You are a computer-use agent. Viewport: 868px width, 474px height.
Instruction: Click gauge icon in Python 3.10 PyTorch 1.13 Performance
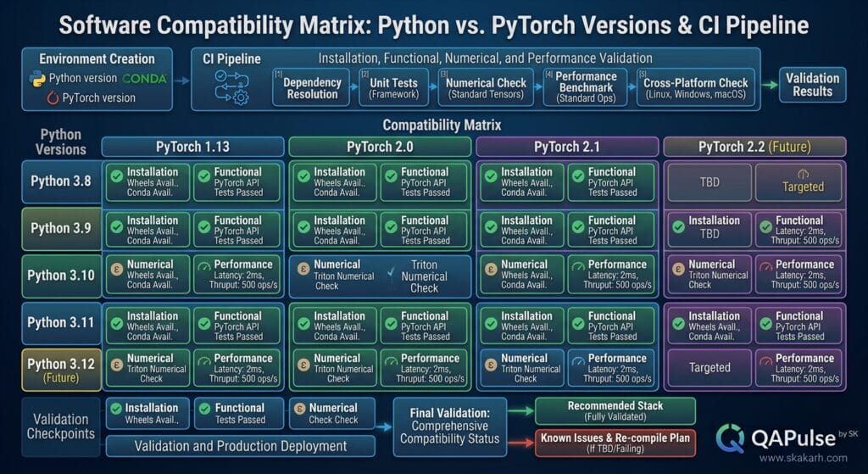[204, 267]
